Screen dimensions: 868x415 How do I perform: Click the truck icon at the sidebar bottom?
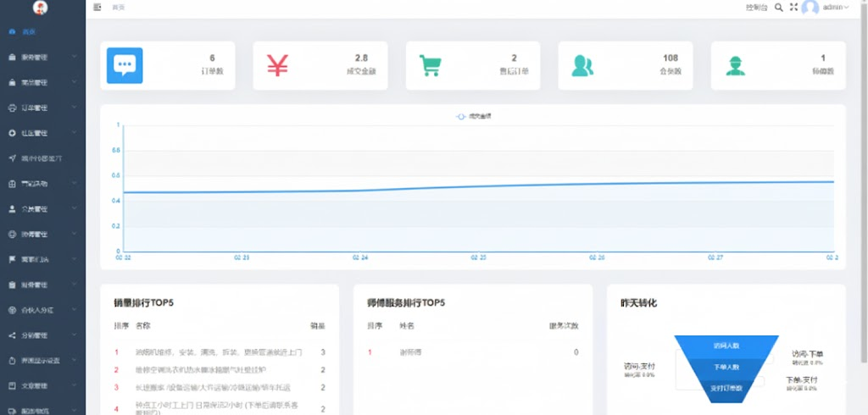pos(12,411)
